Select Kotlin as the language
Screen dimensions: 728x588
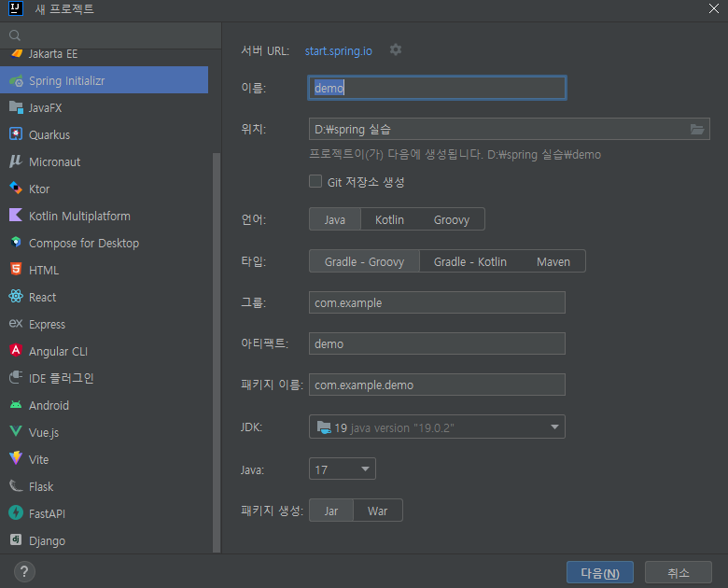pyautogui.click(x=389, y=219)
